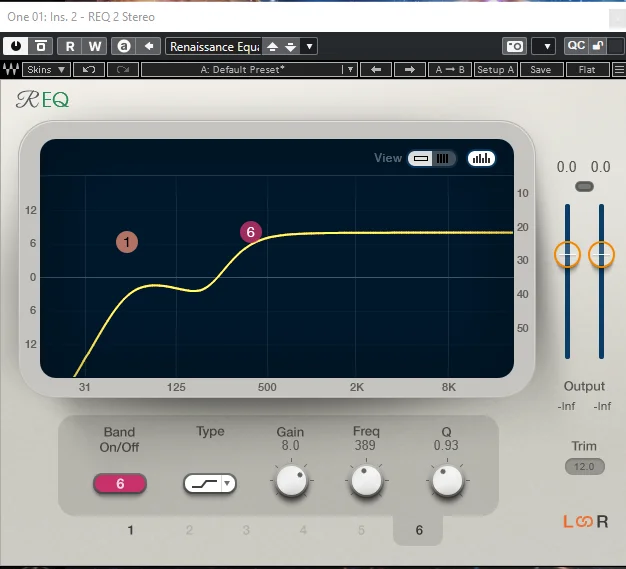Switch to band tab 1
The height and width of the screenshot is (569, 626).
click(130, 530)
